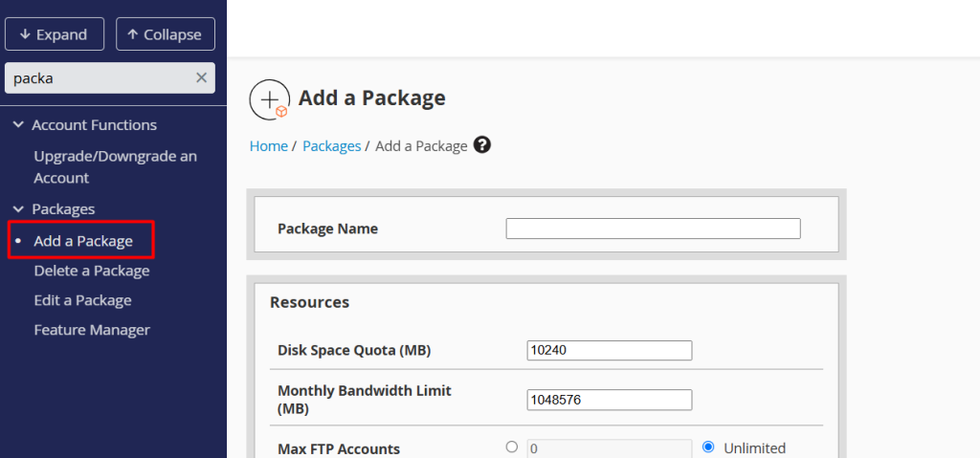Select the Unlimited radio for Max FTP Accounts
This screenshot has width=980, height=458.
point(708,447)
